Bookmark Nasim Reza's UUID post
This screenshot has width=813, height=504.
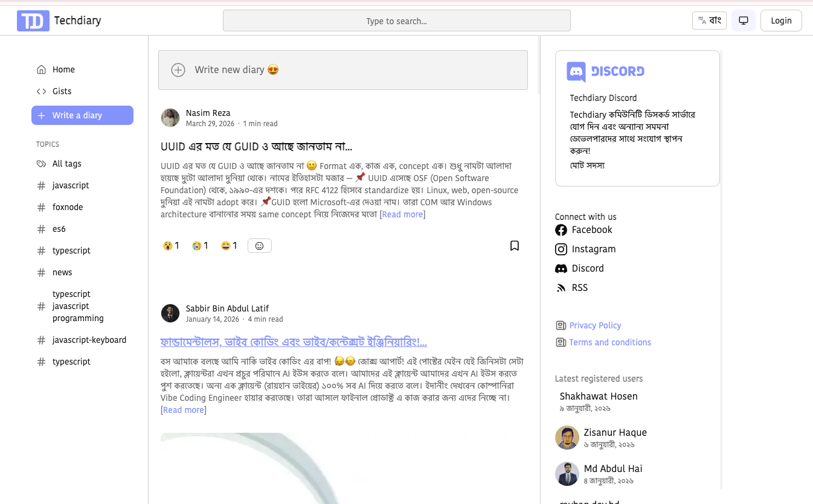(515, 246)
